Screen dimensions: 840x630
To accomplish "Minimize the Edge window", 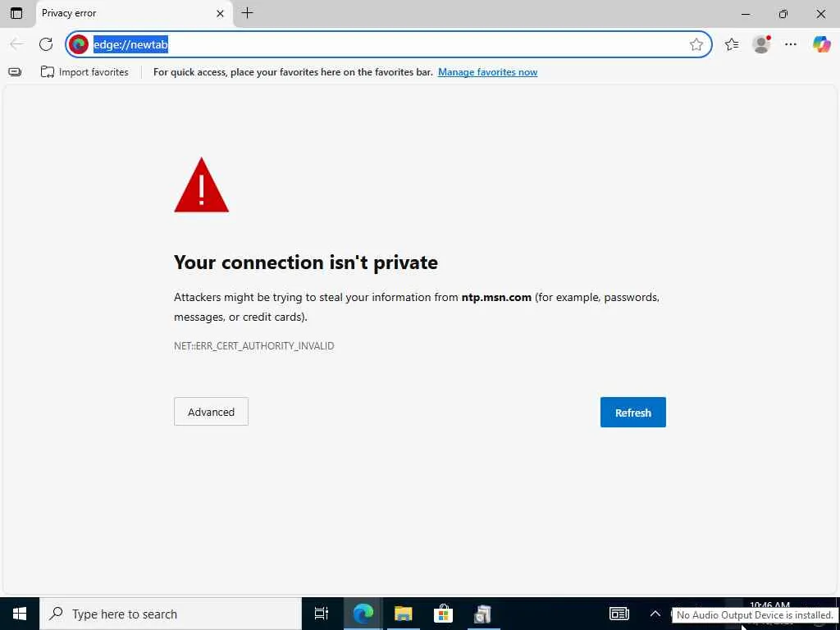I will 746,14.
